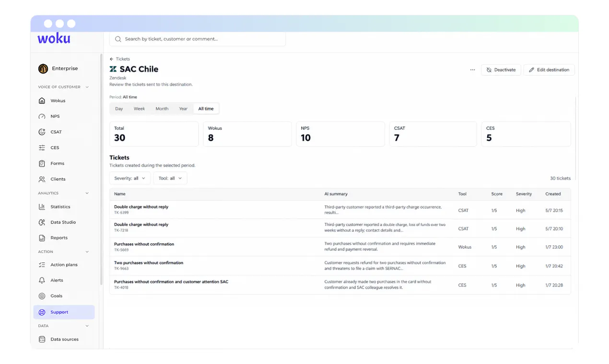The width and height of the screenshot is (609, 364).
Task: Open the Severity: all dropdown
Action: point(130,178)
